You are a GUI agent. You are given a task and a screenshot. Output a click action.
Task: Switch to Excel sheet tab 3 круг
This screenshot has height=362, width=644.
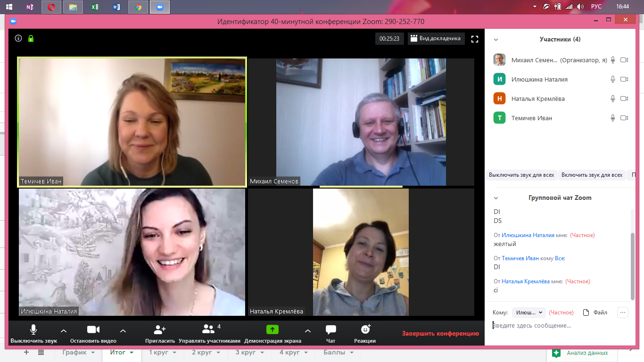tap(248, 353)
